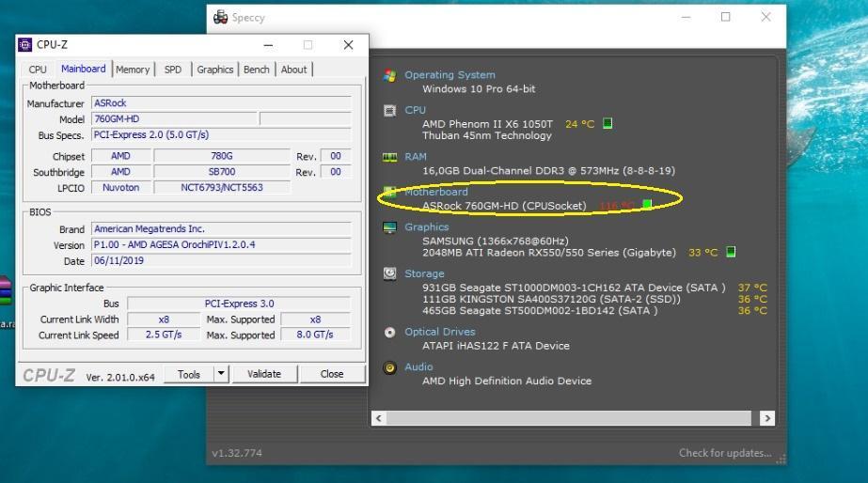Click the ATI Radeon RX550/550 Series text

pyautogui.click(x=549, y=253)
